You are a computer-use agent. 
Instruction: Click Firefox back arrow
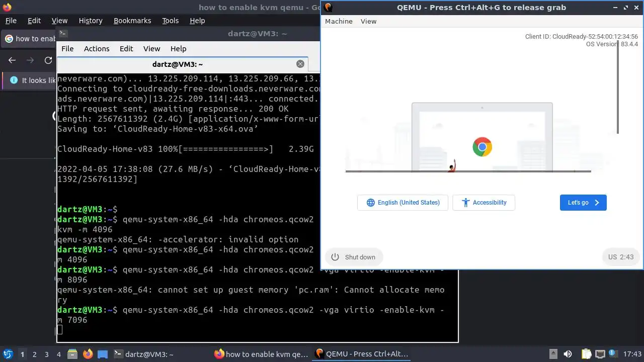point(12,60)
